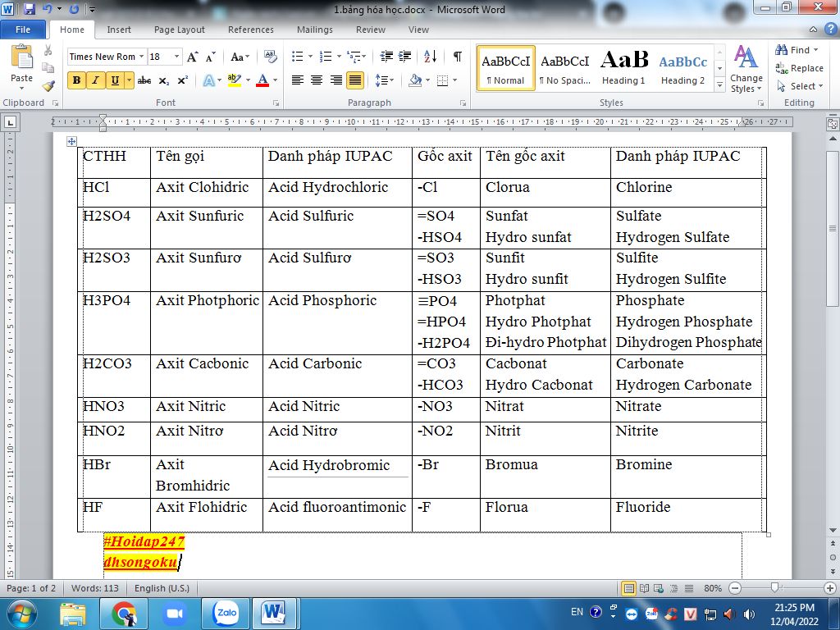Select the Format Painter brush
The image size is (840, 630).
pyautogui.click(x=48, y=85)
